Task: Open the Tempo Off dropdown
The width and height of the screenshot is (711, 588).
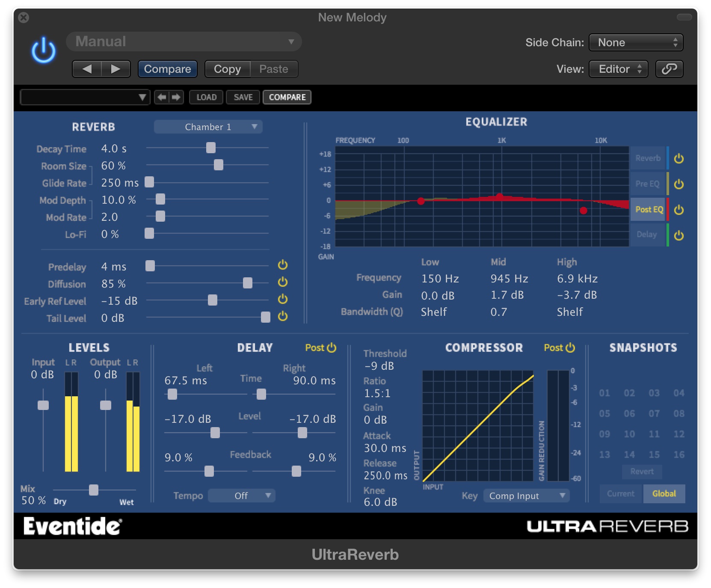Action: 242,496
